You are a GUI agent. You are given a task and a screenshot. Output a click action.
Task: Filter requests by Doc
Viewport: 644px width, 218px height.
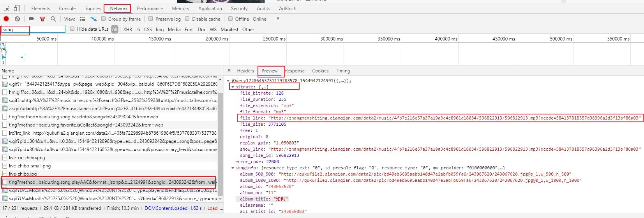point(202,29)
